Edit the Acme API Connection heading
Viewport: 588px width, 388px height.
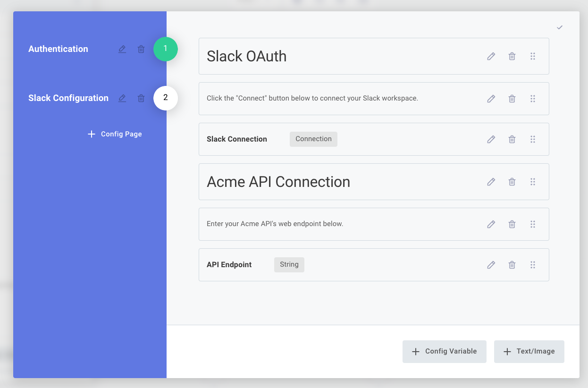tap(491, 182)
